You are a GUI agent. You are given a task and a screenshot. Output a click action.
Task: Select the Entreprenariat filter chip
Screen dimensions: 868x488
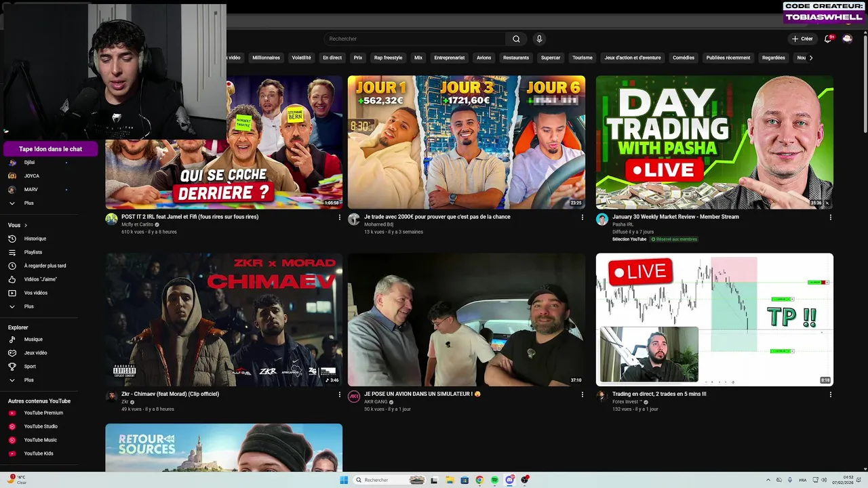point(449,58)
